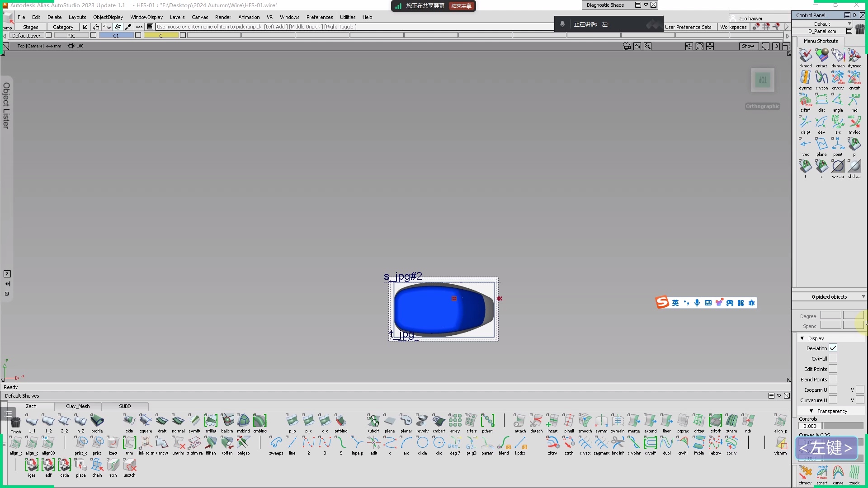Open the picked objects dropdown
The height and width of the screenshot is (488, 868).
(x=863, y=296)
